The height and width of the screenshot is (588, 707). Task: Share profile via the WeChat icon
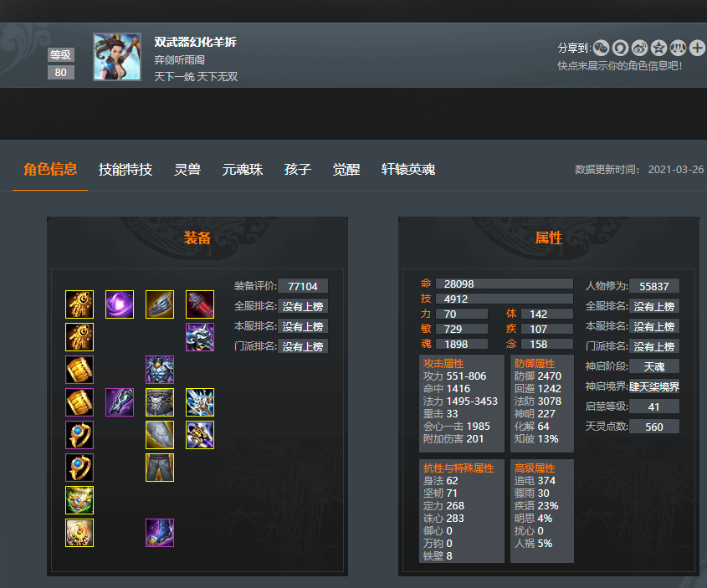[x=601, y=48]
